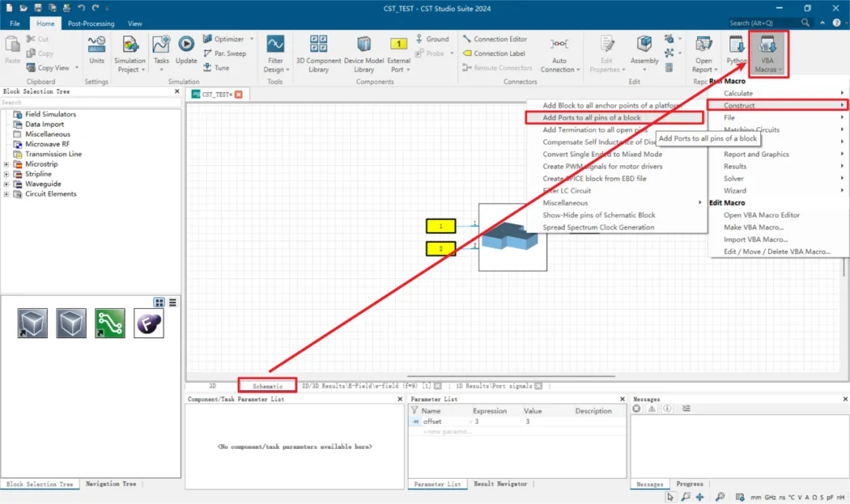Image resolution: width=850 pixels, height=504 pixels.
Task: Click the calculator icon in Edit group
Action: tap(669, 68)
